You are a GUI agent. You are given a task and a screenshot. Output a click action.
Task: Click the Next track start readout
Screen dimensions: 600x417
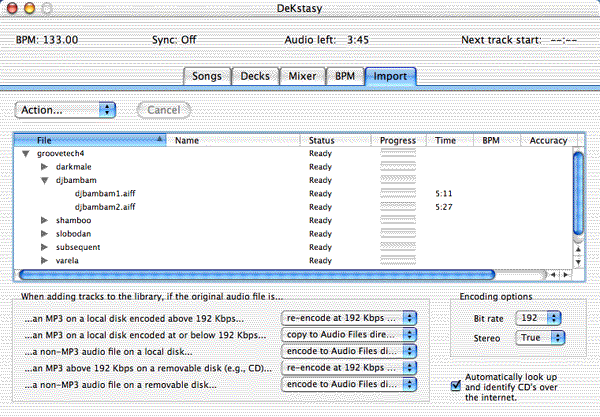pos(519,40)
